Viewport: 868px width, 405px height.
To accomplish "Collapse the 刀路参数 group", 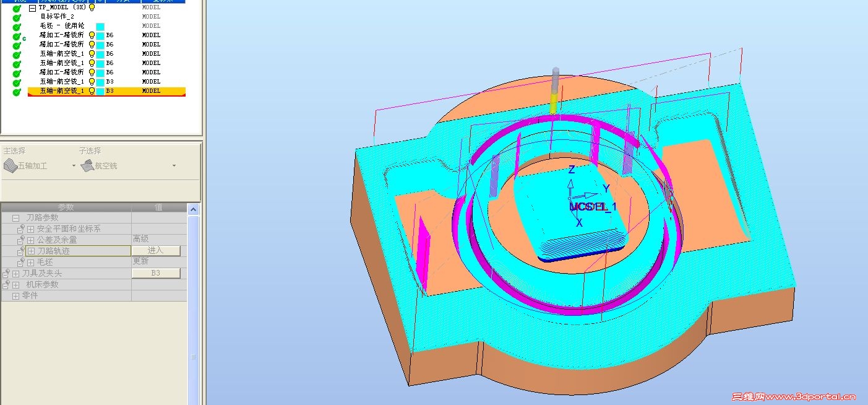I will pos(16,218).
